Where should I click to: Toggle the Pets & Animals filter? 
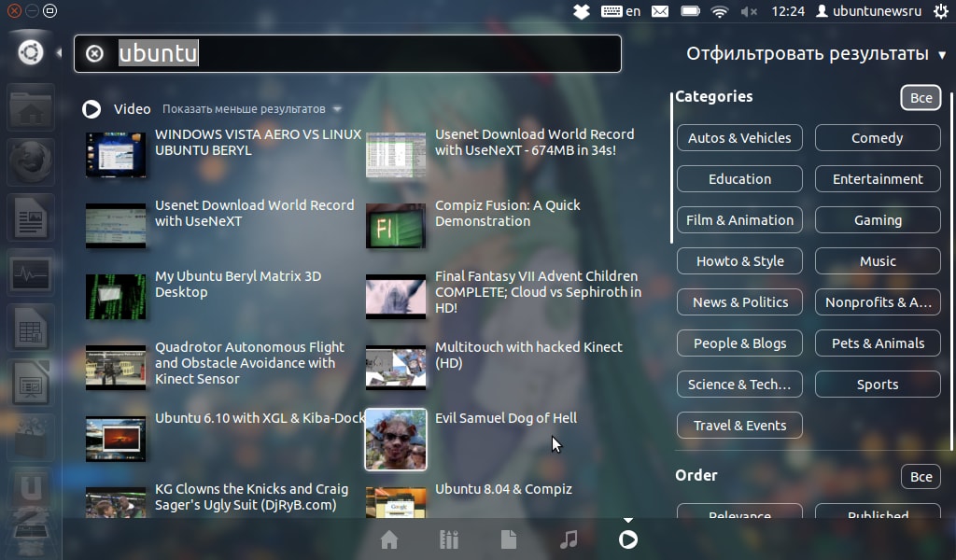pos(878,343)
